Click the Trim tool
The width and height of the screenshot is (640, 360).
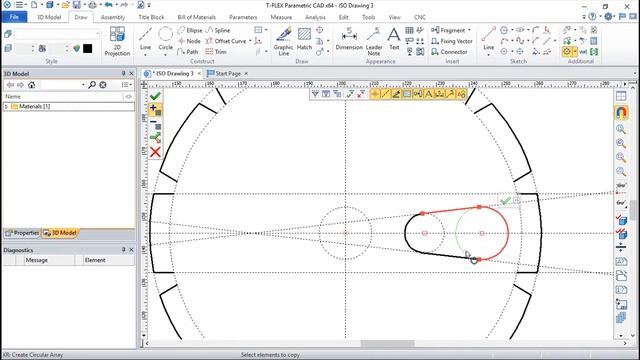[x=216, y=52]
